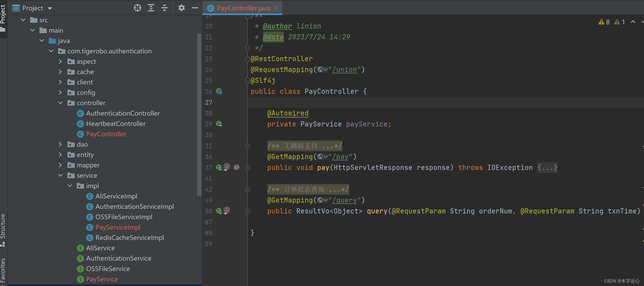Open the Project view dropdown
This screenshot has width=644, height=286.
point(50,8)
